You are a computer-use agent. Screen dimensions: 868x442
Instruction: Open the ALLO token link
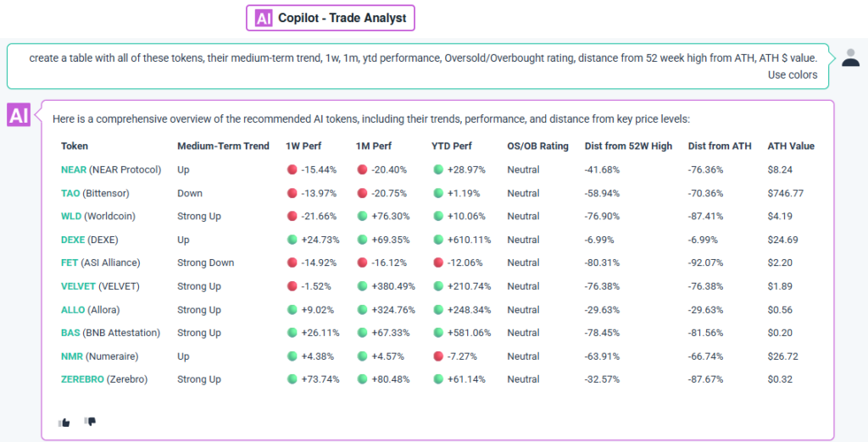click(73, 311)
